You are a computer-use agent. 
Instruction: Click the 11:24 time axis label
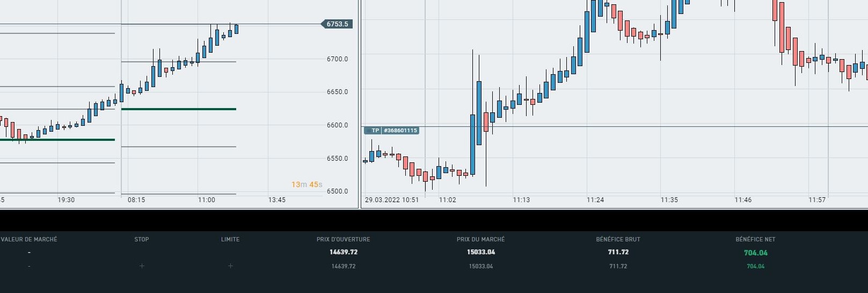595,200
